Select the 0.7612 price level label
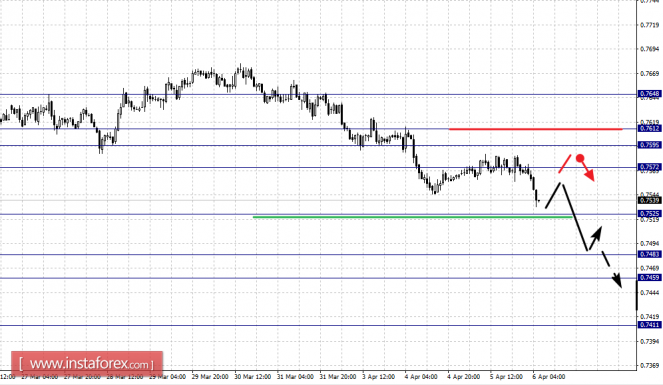 649,128
